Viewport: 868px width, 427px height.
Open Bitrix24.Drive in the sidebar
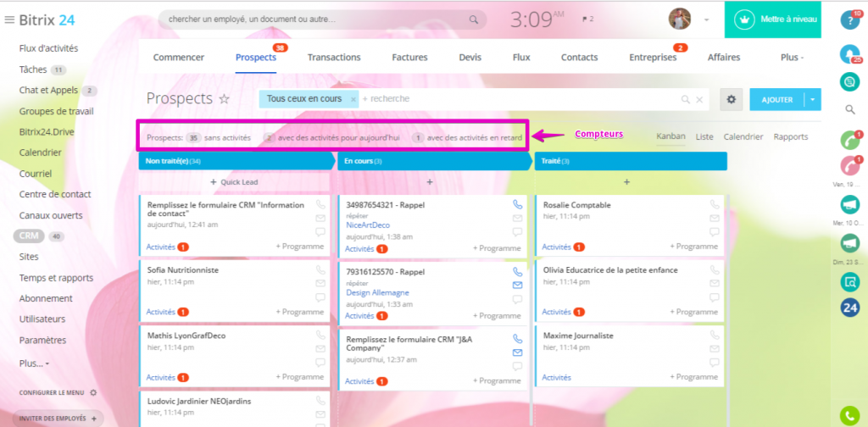pos(47,131)
